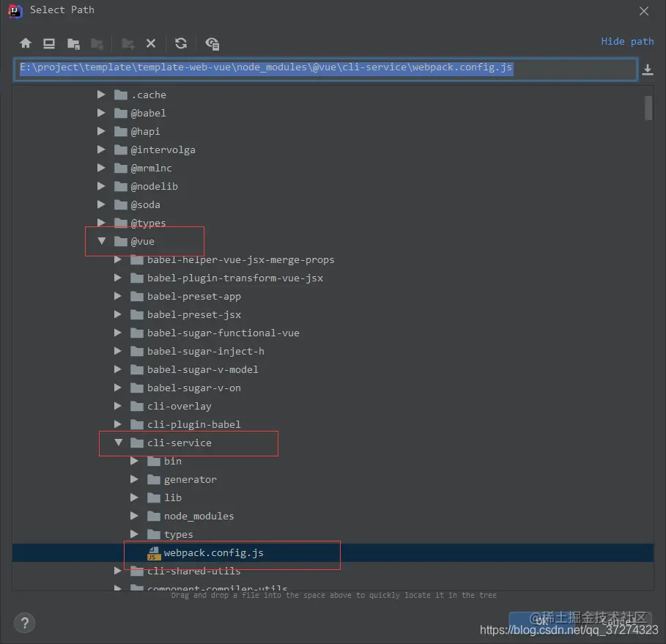Screen dimensions: 666x644
Task: Expand the bin folder arrow
Action: [134, 461]
